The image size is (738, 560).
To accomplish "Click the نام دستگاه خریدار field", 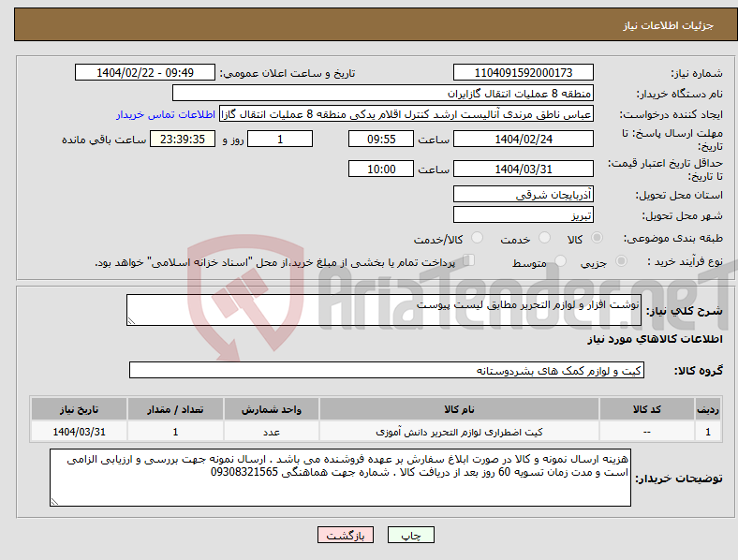I will click(383, 93).
